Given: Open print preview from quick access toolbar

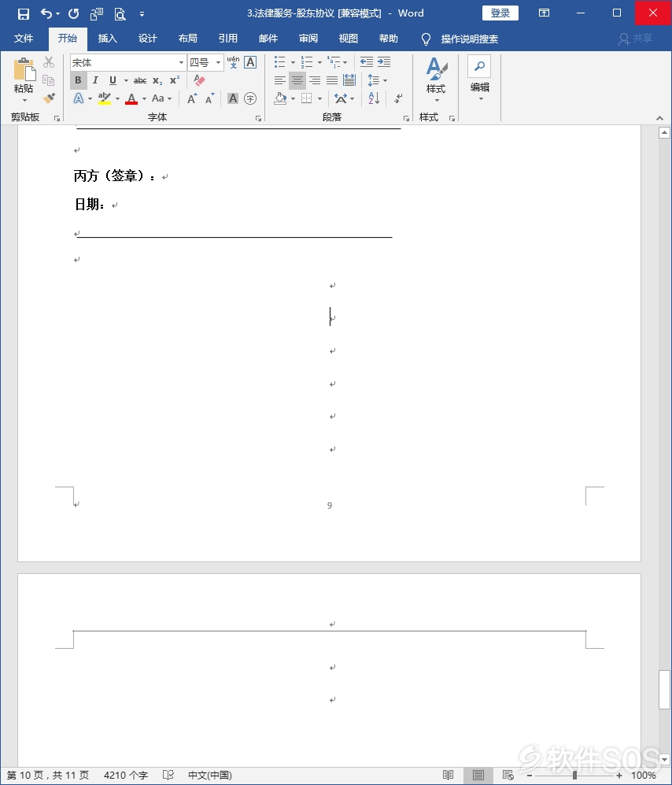Looking at the screenshot, I should (x=120, y=13).
